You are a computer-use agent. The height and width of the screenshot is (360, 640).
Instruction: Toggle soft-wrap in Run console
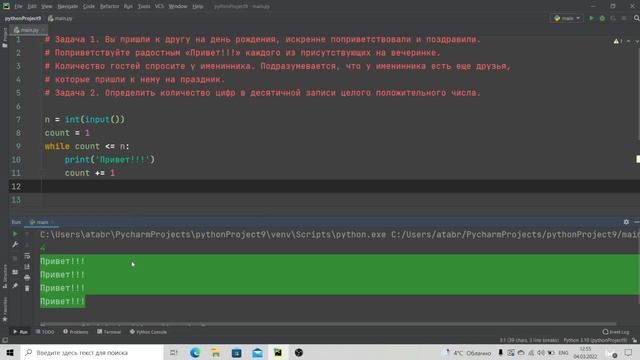(x=27, y=256)
